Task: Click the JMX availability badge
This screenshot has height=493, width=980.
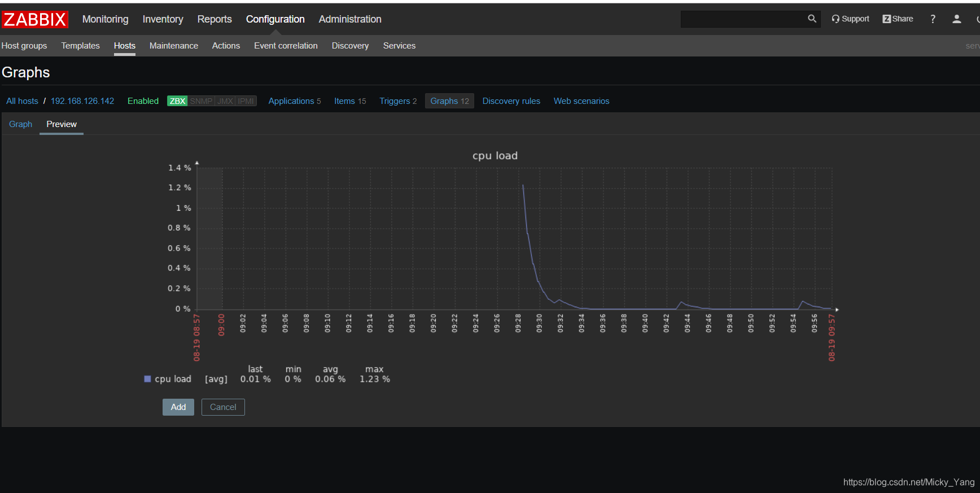Action: coord(225,101)
